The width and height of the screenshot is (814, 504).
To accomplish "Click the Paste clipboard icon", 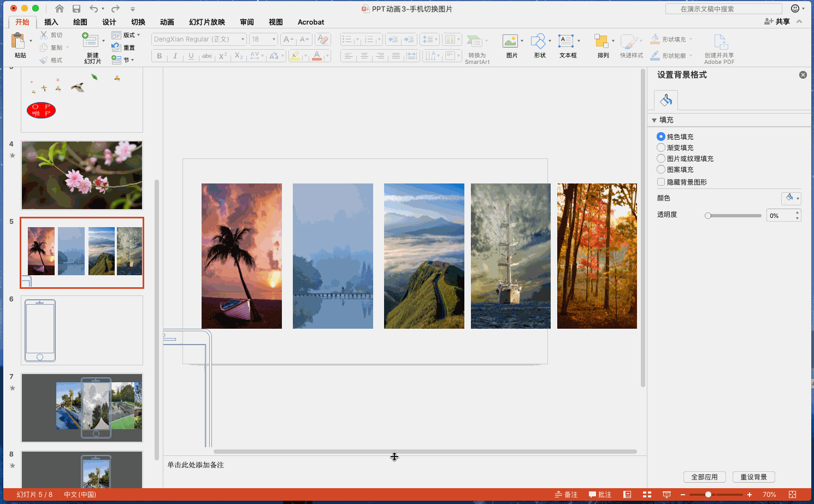I will click(18, 41).
